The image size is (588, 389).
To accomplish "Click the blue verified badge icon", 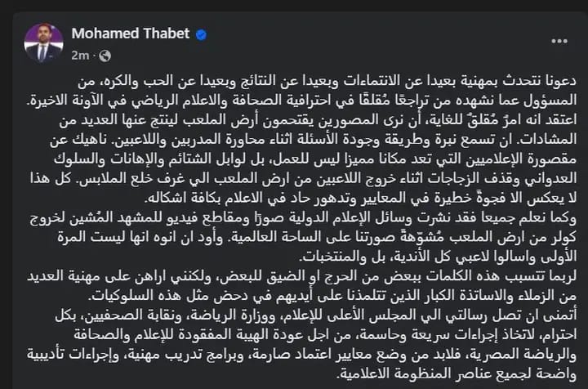I will [x=202, y=35].
